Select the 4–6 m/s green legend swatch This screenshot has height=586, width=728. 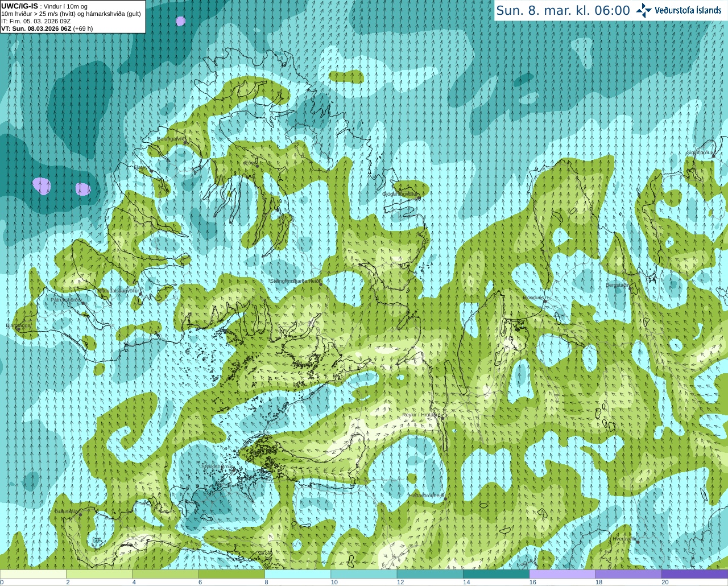pos(165,574)
